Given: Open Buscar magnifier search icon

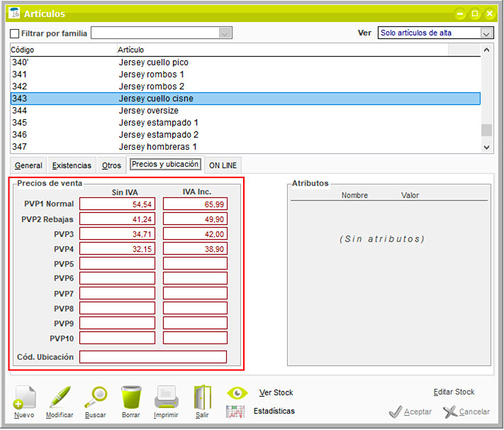Looking at the screenshot, I should [96, 397].
